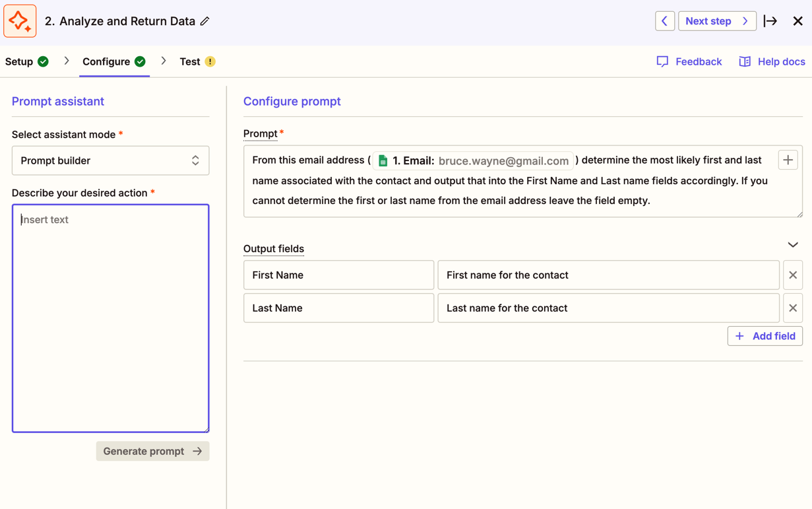Screen dimensions: 812x509
Task: Click the pencil icon to rename step
Action: (205, 21)
